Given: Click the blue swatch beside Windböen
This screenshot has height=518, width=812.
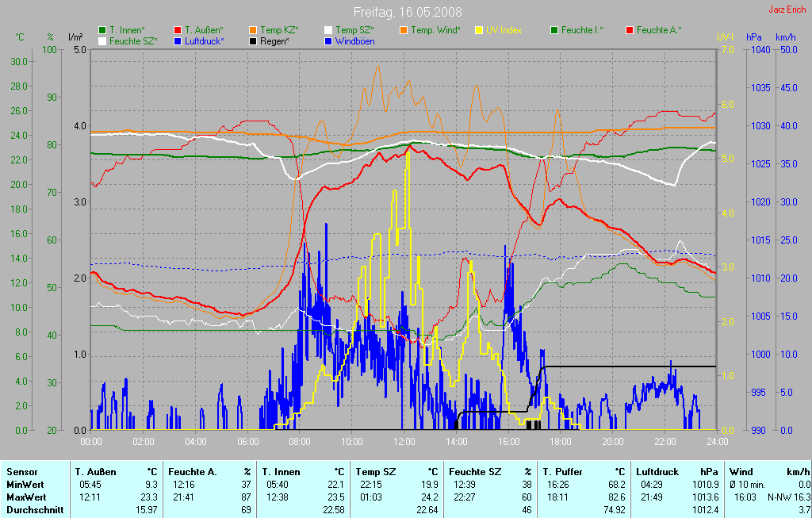Looking at the screenshot, I should [328, 41].
